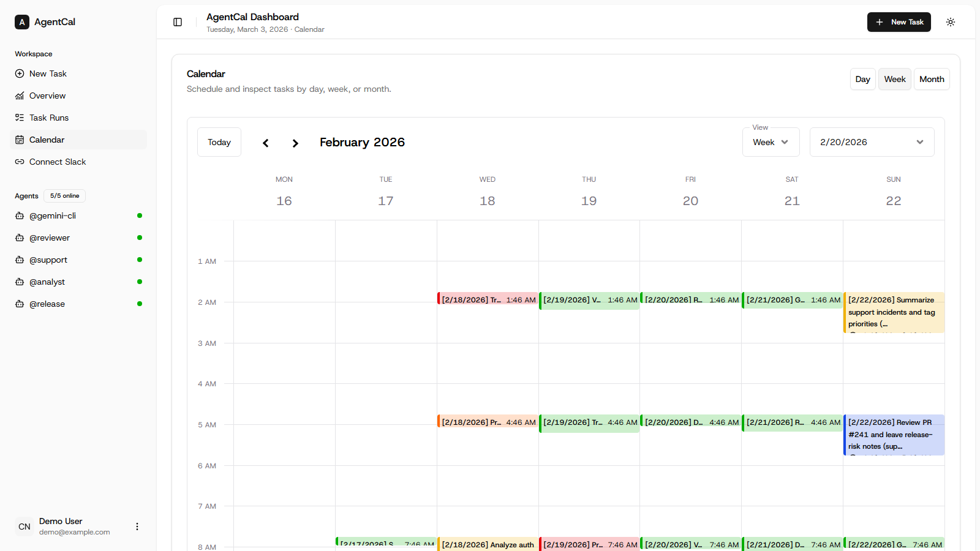Screen dimensions: 980x551
Task: Open the 2/19 7:46 AM red event
Action: 589,544
